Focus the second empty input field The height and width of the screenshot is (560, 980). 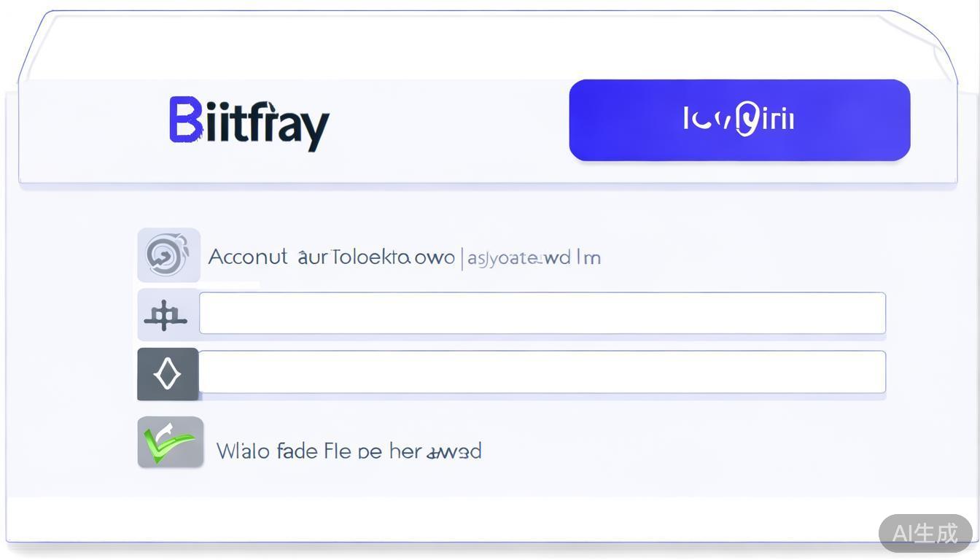[542, 372]
